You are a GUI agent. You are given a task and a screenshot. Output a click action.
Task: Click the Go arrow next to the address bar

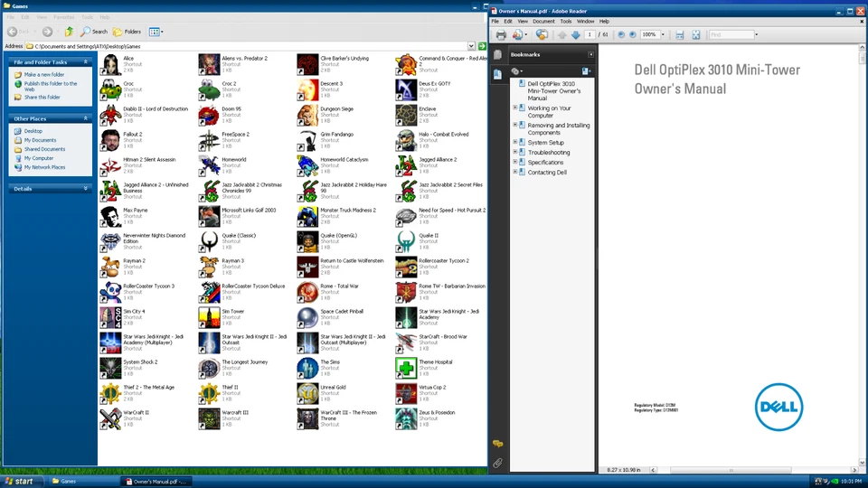tap(482, 46)
